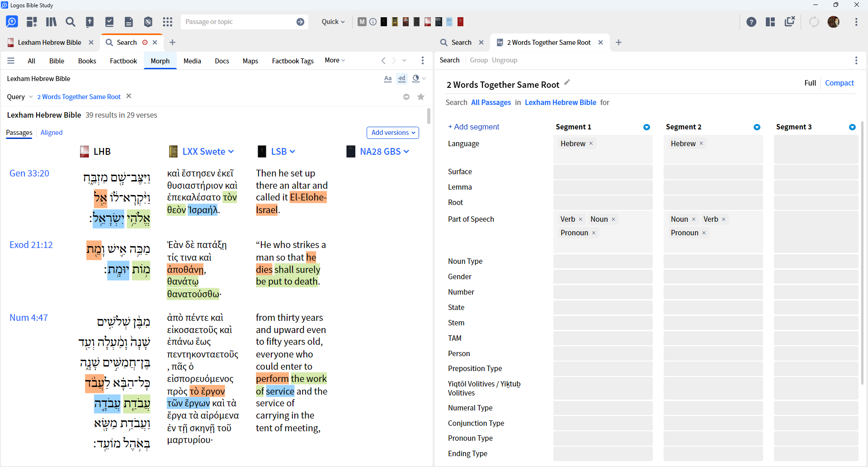Toggle the Aa match case option
The width and height of the screenshot is (868, 467).
[x=388, y=79]
